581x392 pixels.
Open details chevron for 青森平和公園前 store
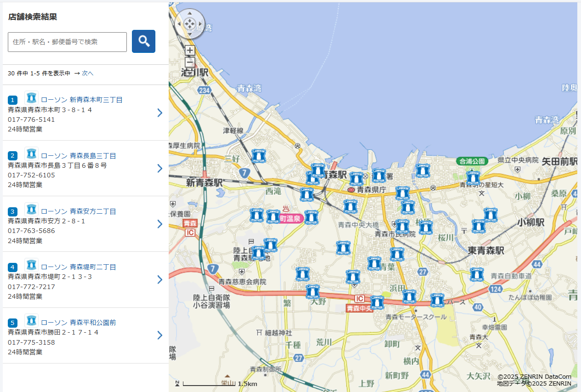click(x=160, y=335)
